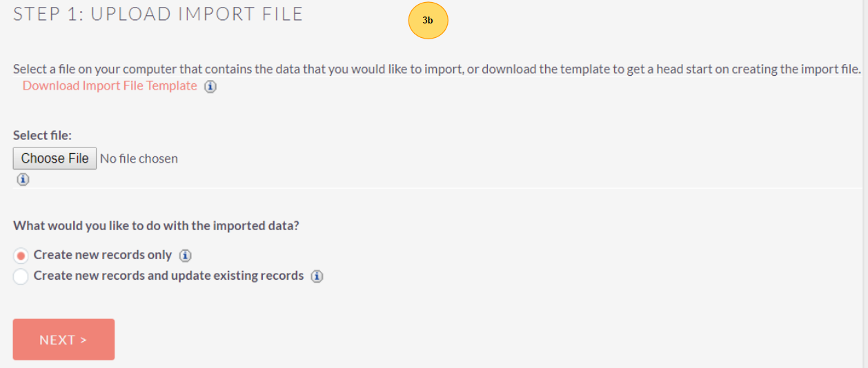Screen dimensions: 868x368
Task: Click the arrow symbol on the NEXT button
Action: pos(83,340)
